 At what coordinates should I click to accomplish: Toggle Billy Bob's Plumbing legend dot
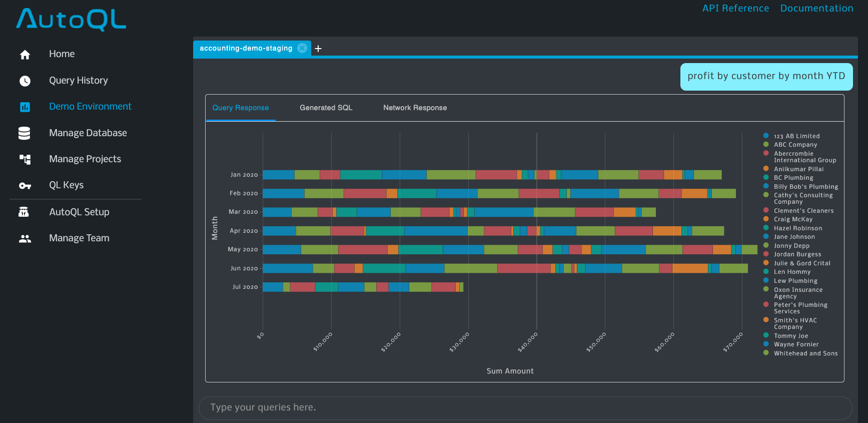coord(766,186)
